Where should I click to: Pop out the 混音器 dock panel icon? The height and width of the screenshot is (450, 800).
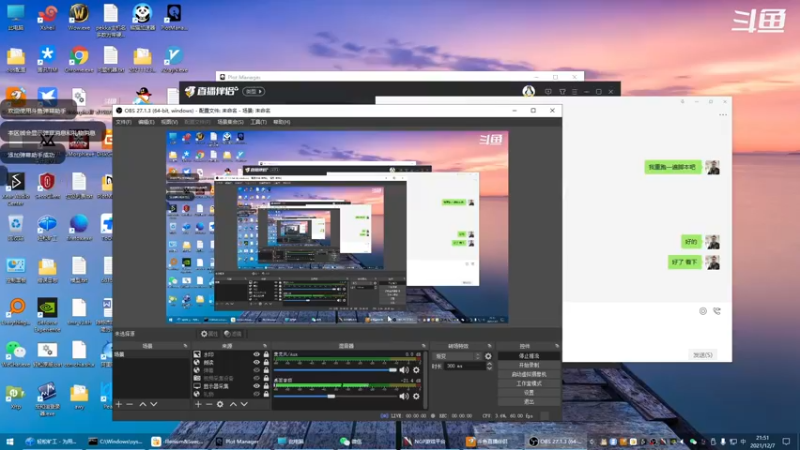click(x=423, y=346)
